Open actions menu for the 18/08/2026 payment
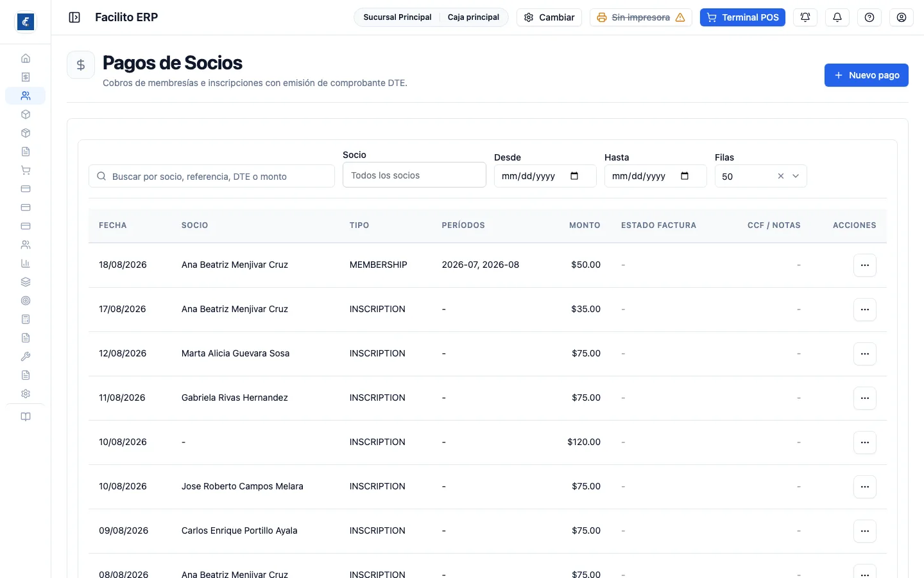The image size is (924, 578). point(865,265)
